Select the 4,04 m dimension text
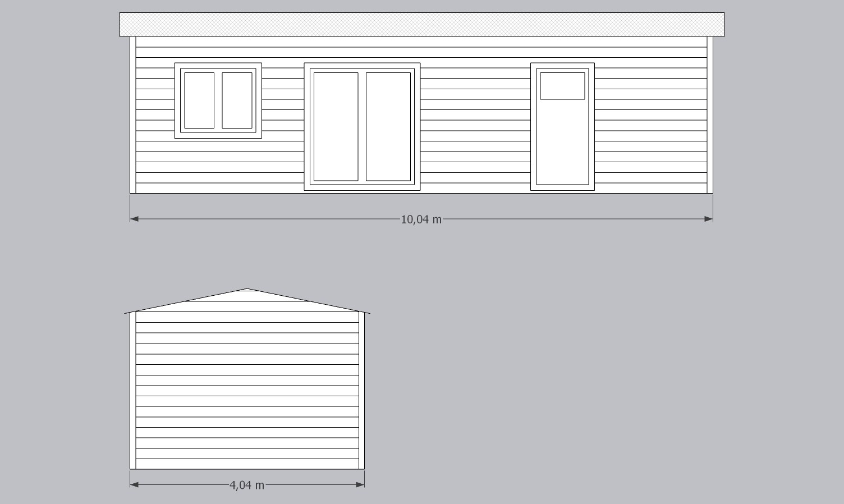The image size is (844, 504). pos(247,485)
